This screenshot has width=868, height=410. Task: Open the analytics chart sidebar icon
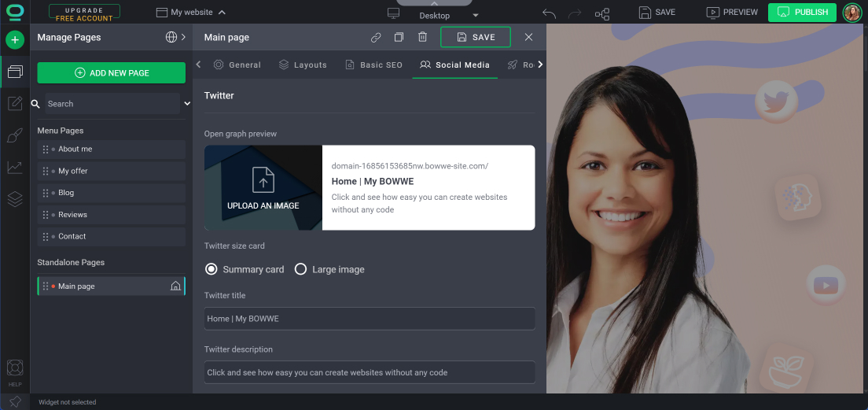pos(15,168)
